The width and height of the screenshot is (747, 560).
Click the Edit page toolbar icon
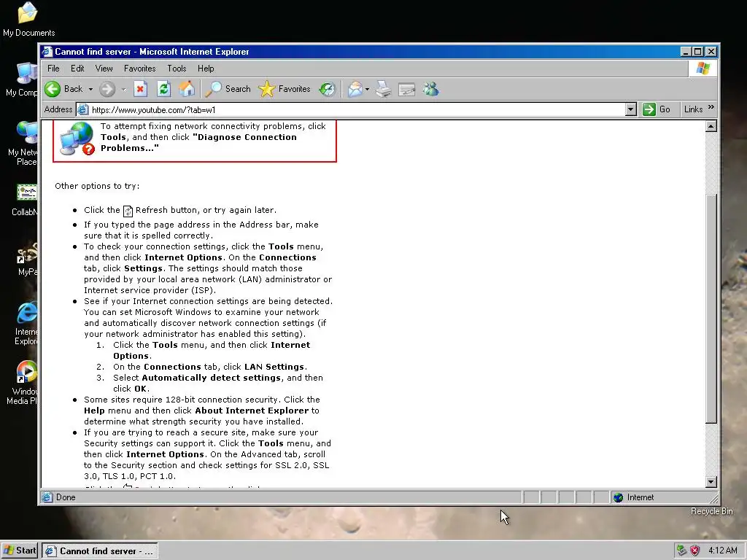click(x=407, y=89)
